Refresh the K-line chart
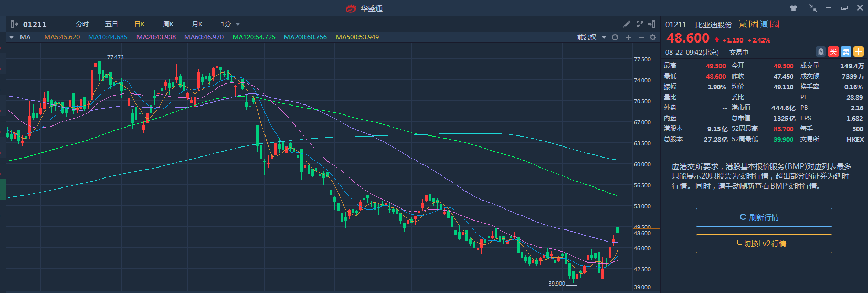 tap(615, 37)
